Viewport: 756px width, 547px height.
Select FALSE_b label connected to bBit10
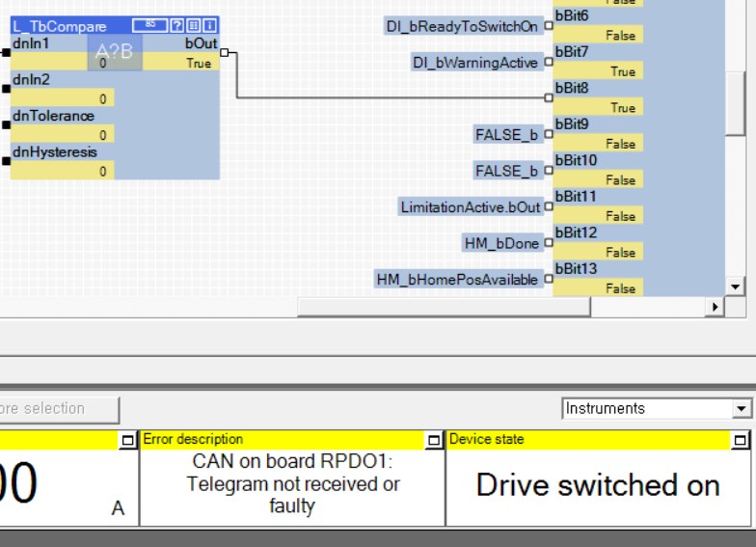coord(506,171)
